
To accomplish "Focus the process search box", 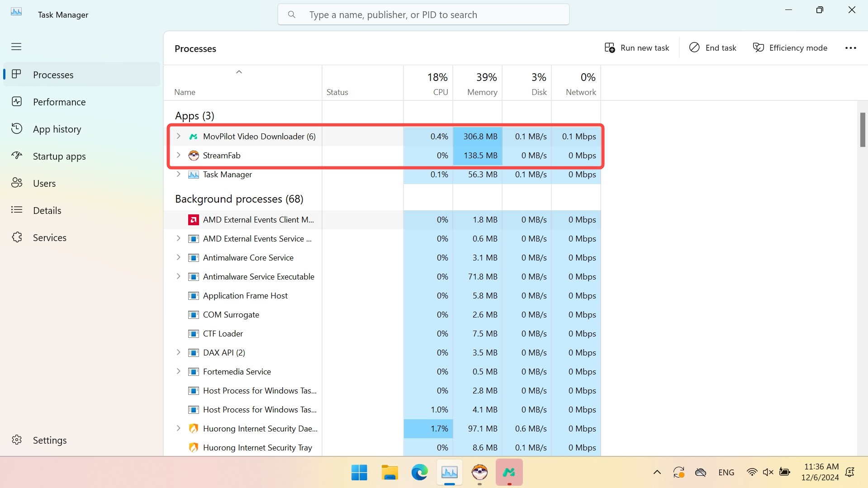I will click(x=423, y=14).
